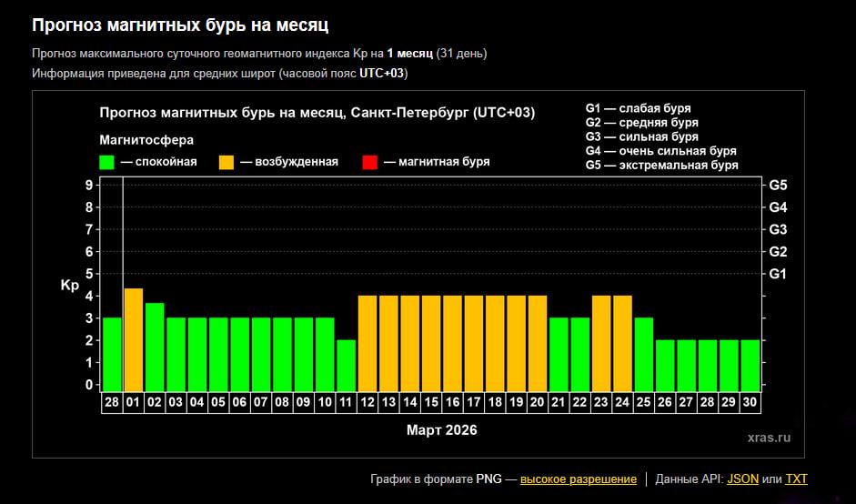
Task: Open the TXT API data link
Action: click(796, 479)
